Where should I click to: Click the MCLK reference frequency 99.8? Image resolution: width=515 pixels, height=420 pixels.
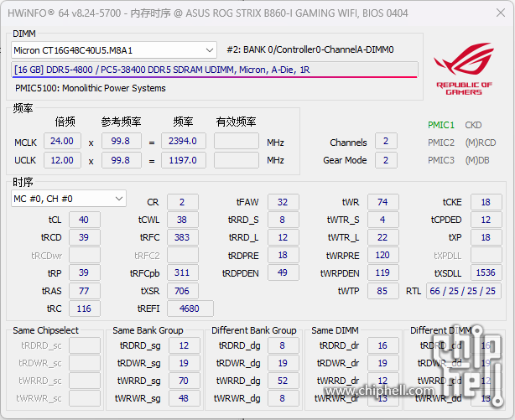121,141
